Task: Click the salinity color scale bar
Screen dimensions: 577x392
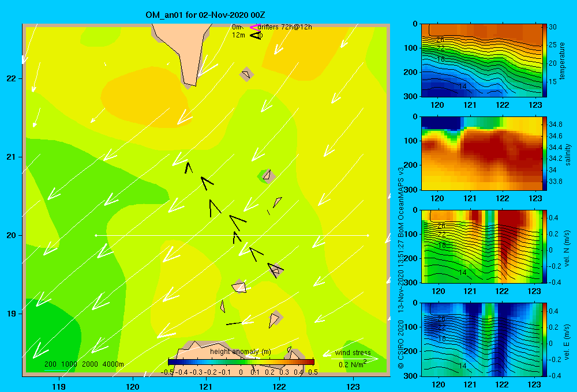Action: tap(545, 154)
